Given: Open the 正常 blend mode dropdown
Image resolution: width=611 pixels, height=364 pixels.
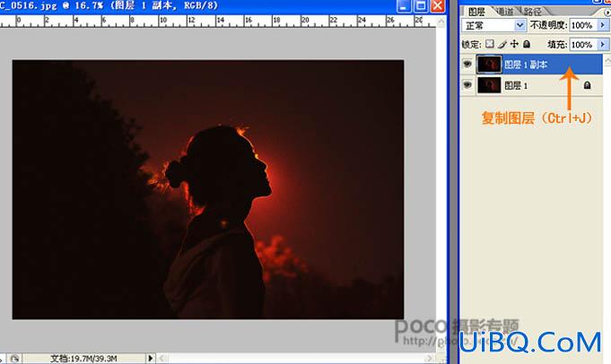Looking at the screenshot, I should (493, 26).
